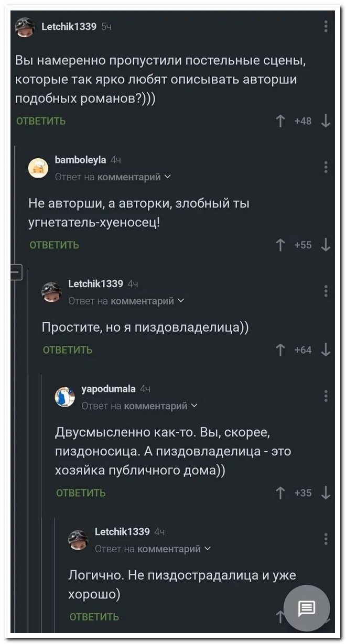The height and width of the screenshot is (644, 346).
Task: Open three-dot menu on bamboleyla's comment
Action: pyautogui.click(x=326, y=167)
